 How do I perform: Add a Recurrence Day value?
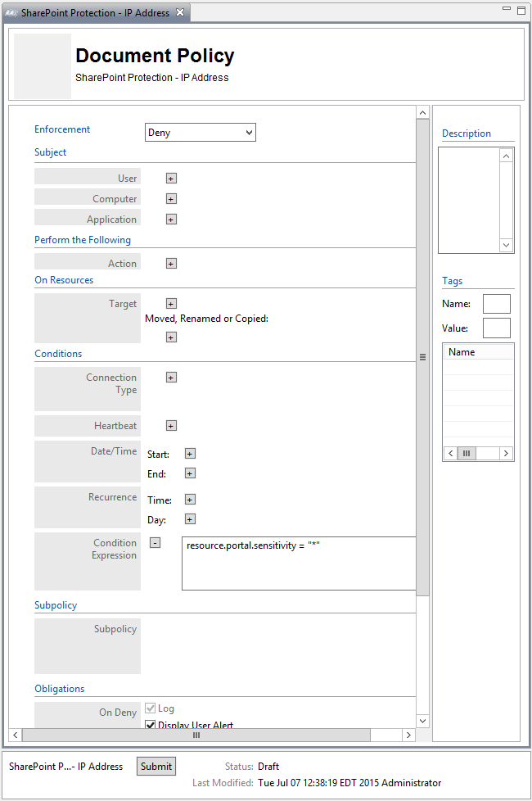point(190,519)
